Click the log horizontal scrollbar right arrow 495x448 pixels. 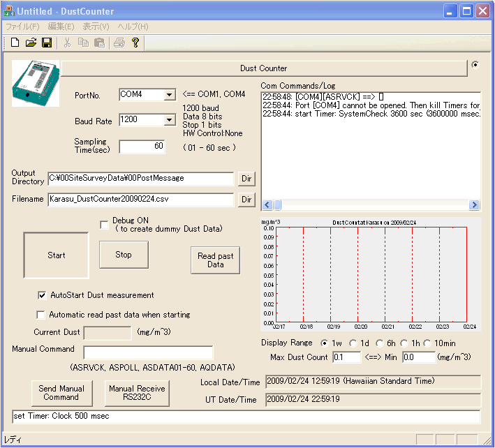tap(475, 205)
